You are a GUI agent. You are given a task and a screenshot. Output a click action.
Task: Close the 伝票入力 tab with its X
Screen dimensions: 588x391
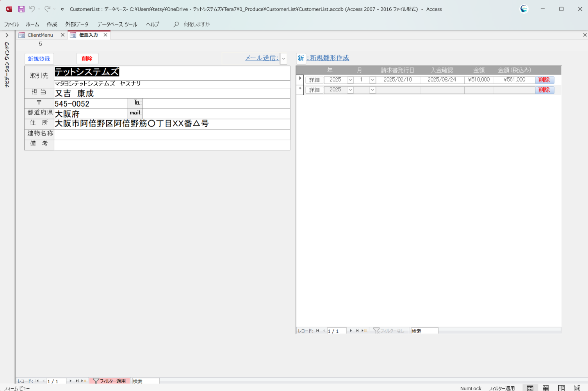point(105,35)
